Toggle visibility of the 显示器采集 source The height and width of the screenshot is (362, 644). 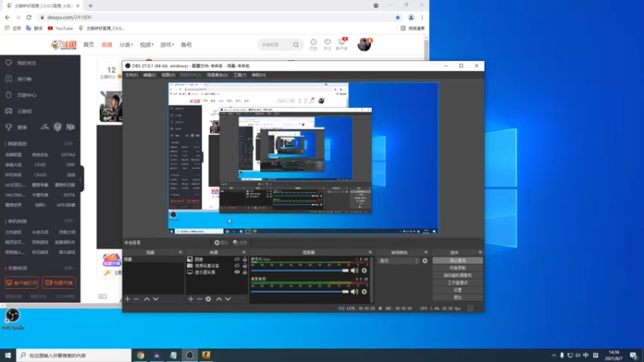(237, 272)
